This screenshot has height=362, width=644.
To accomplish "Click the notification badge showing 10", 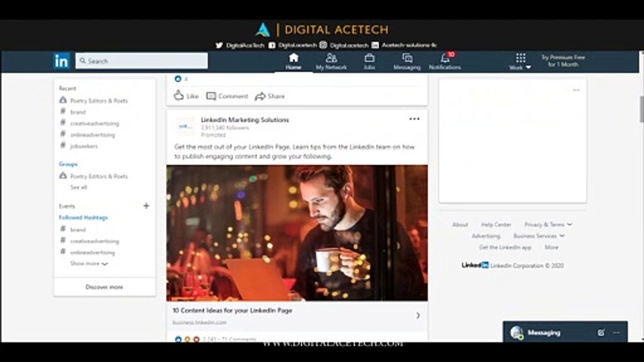I will [x=451, y=54].
